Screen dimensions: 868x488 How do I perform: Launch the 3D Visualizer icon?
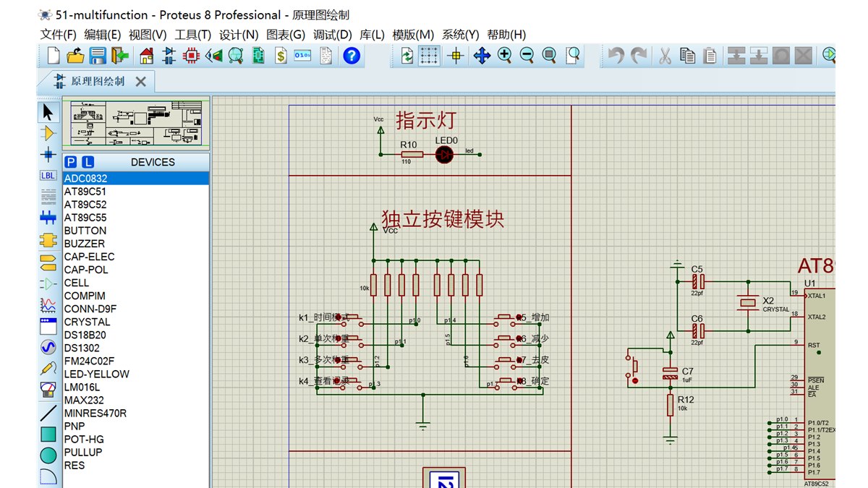click(x=213, y=56)
